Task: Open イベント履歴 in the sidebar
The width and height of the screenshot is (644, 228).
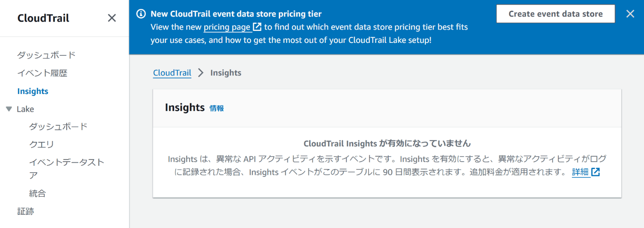Action: point(42,73)
